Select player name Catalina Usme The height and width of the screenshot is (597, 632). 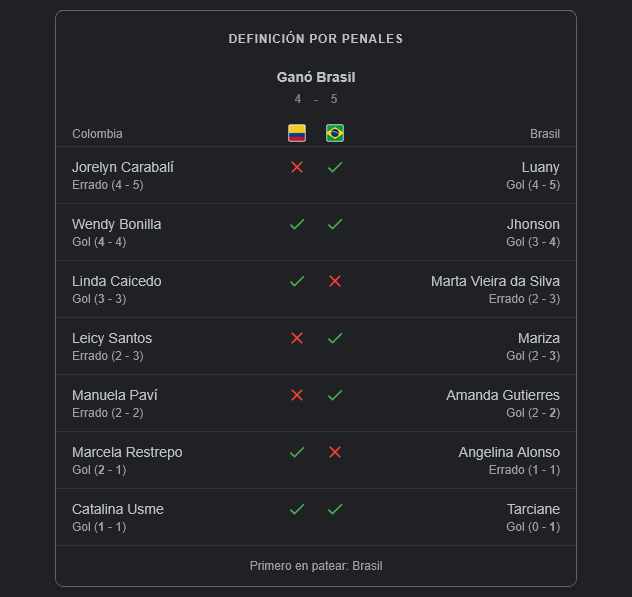tap(118, 509)
